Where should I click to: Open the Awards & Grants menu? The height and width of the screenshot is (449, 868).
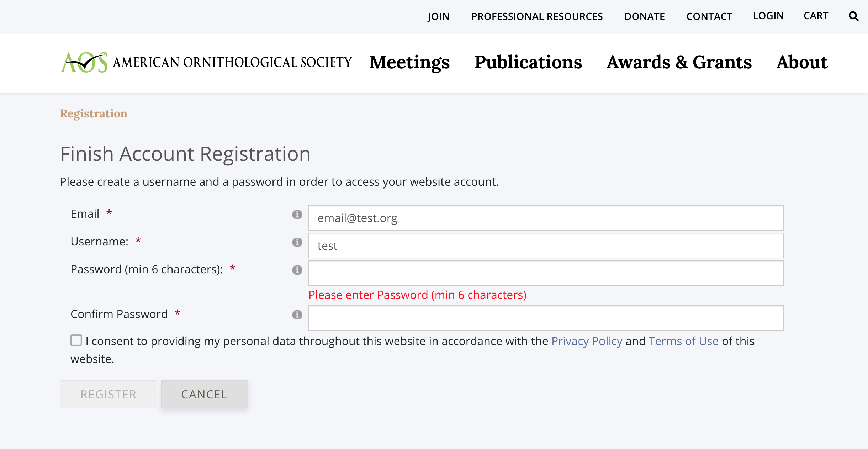click(x=679, y=63)
